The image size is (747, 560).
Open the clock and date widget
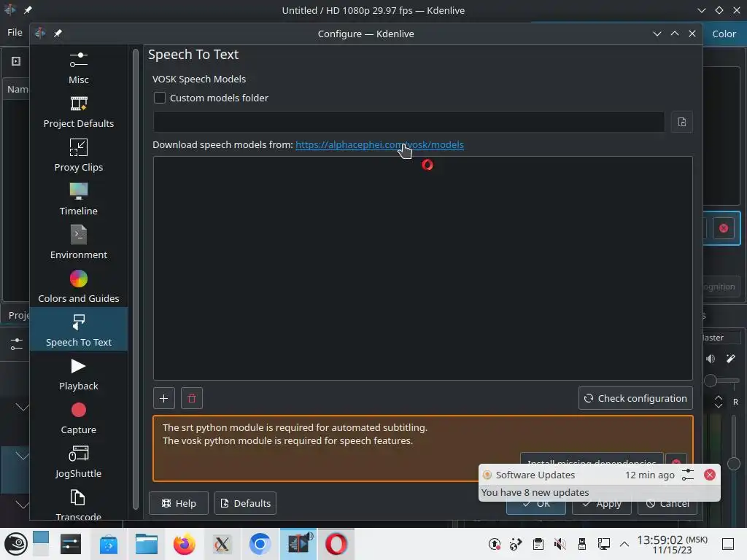672,544
